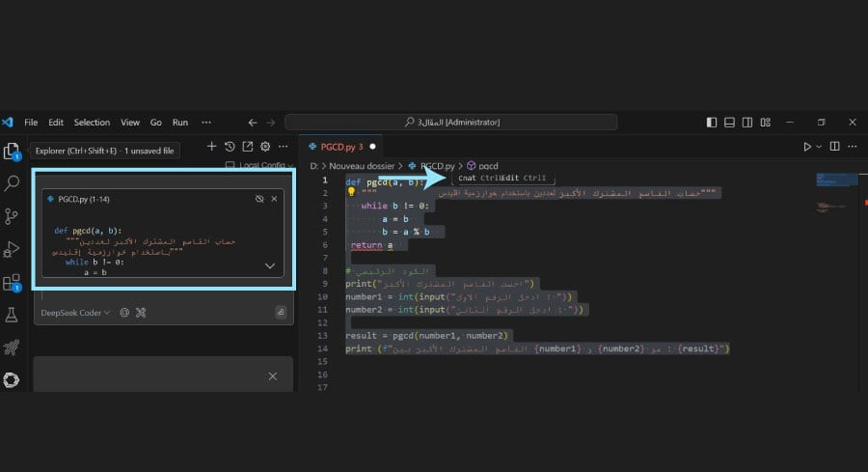Open chat panel in new window icon

pos(248,147)
